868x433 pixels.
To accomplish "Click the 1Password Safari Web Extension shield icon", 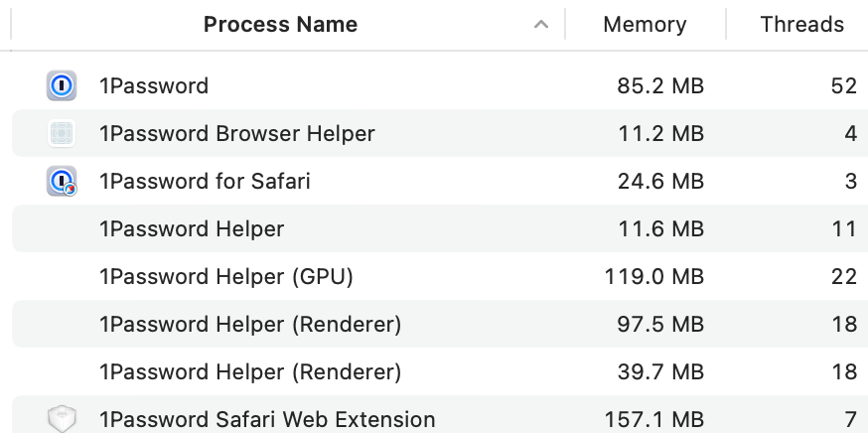I will (x=62, y=420).
